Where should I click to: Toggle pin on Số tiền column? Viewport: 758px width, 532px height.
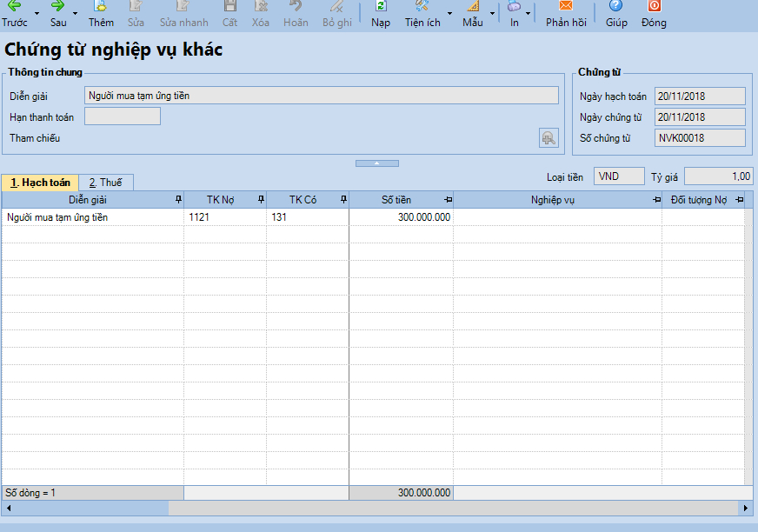click(x=448, y=200)
